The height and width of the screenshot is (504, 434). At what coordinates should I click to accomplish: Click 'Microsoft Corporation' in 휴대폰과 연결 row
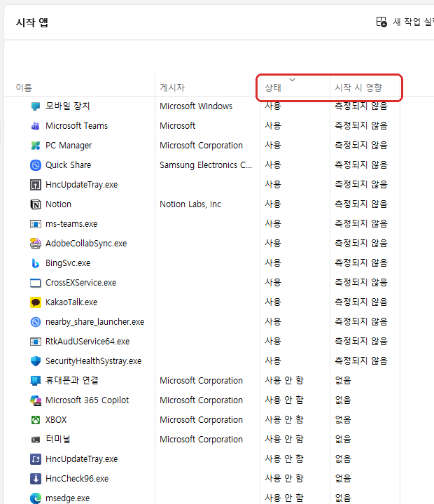(x=201, y=381)
